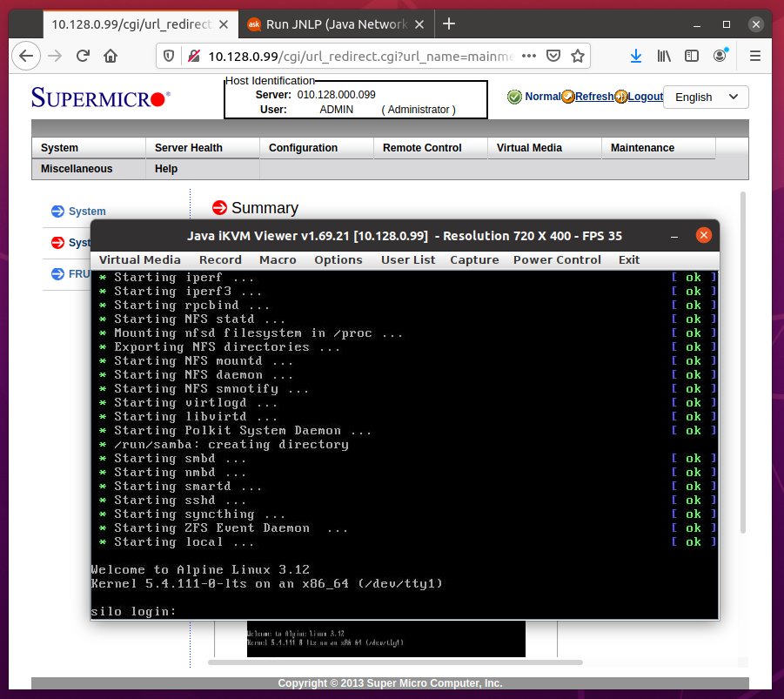The image size is (784, 699).
Task: Click the red arrow icon in sidebar
Action: [x=58, y=243]
